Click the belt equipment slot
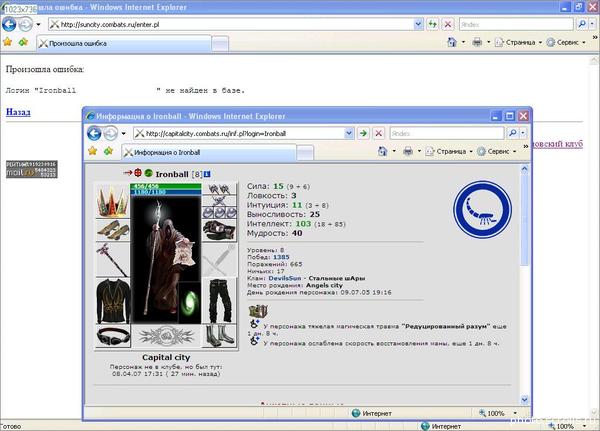This screenshot has height=431, width=600. pos(113,336)
